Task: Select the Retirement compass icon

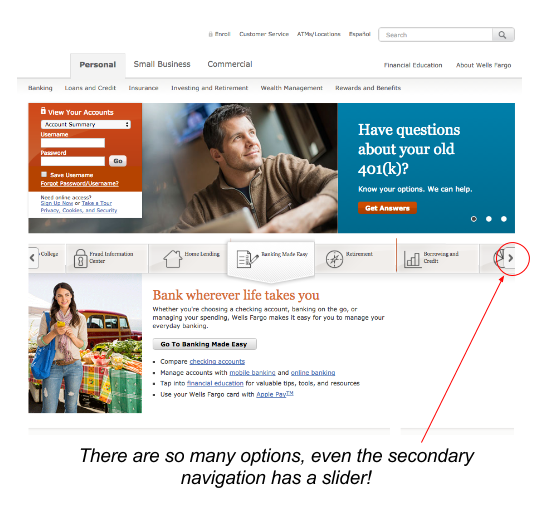Action: pyautogui.click(x=334, y=259)
